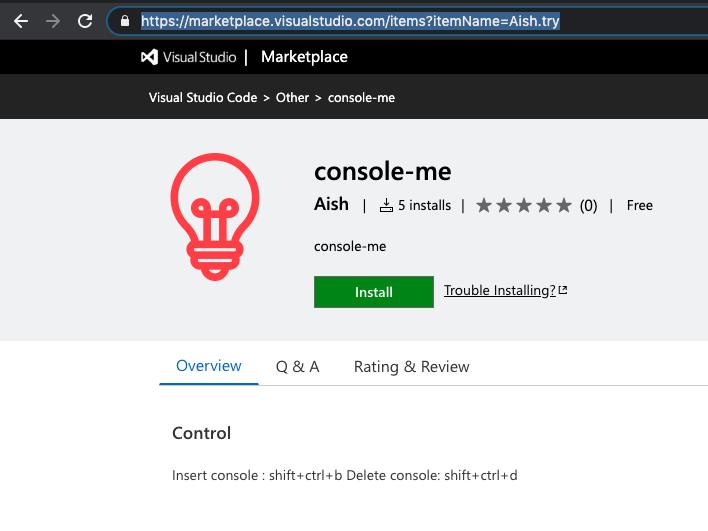The width and height of the screenshot is (708, 531).
Task: Open Trouble Installing help link
Action: point(499,290)
